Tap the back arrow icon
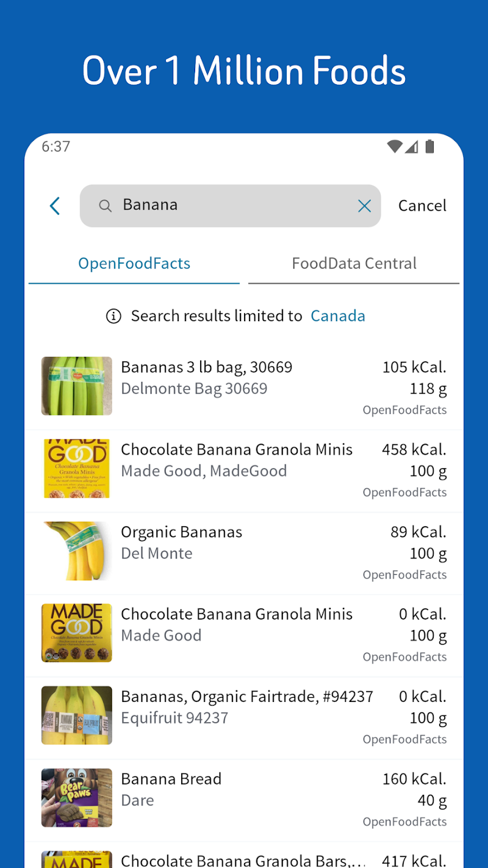Viewport: 488px width, 868px height. tap(55, 206)
